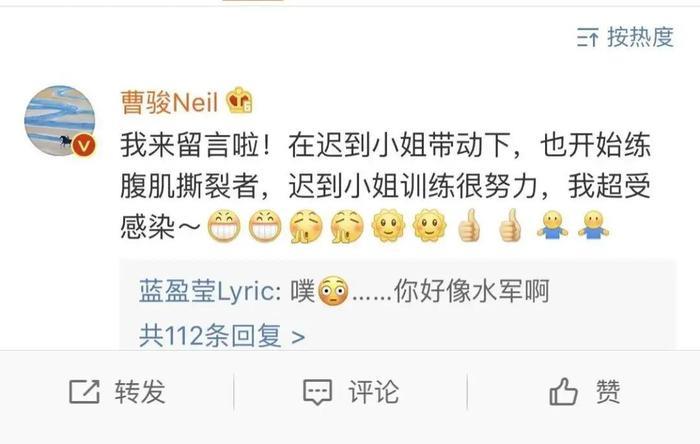Tap the 评论 speech bubble icon
Viewport: 700px width, 444px height.
coord(317,392)
